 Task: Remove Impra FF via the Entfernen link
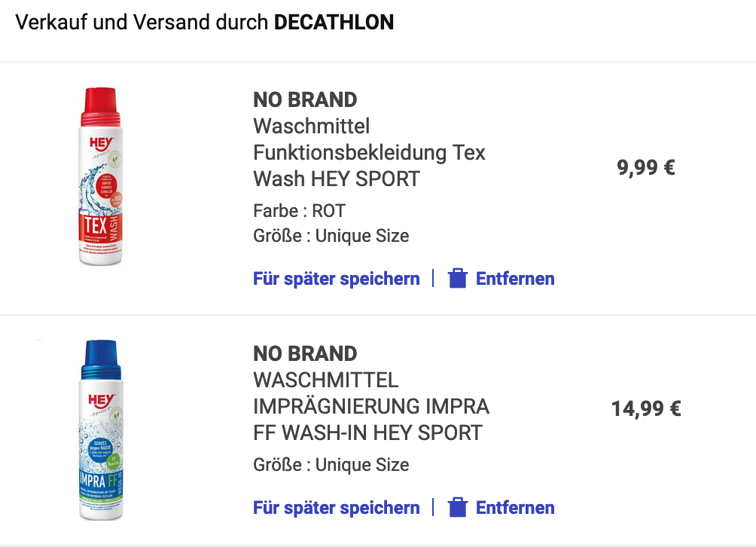click(515, 508)
